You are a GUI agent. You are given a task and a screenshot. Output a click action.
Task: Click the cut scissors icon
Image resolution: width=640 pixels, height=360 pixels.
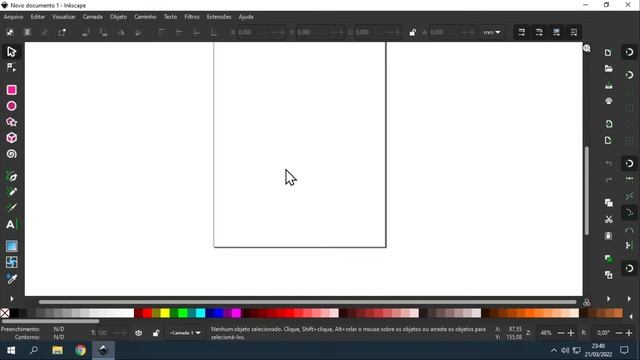click(609, 220)
